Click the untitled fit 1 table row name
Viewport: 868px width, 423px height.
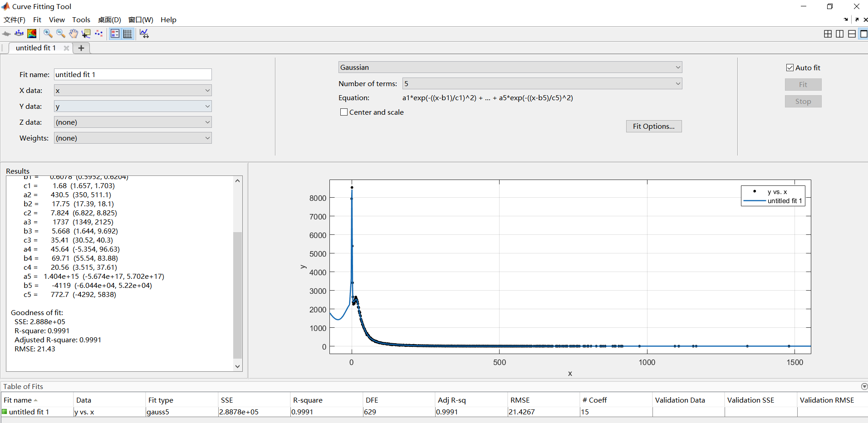click(29, 412)
